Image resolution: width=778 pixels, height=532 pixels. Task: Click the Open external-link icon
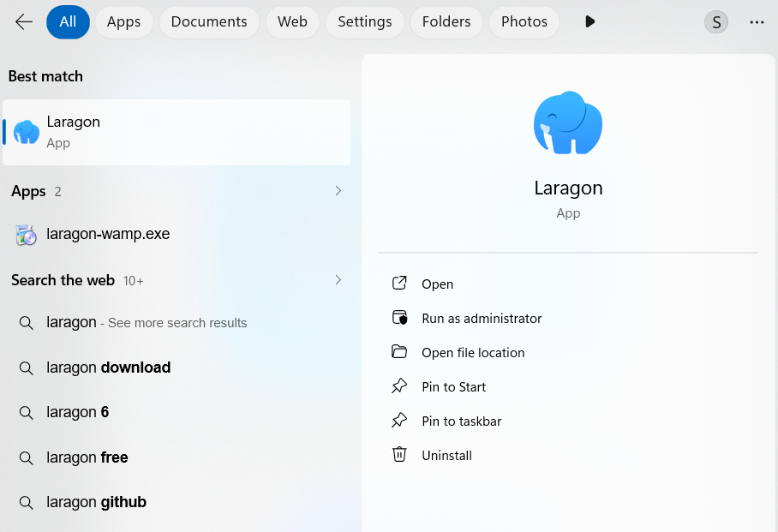[x=399, y=283]
